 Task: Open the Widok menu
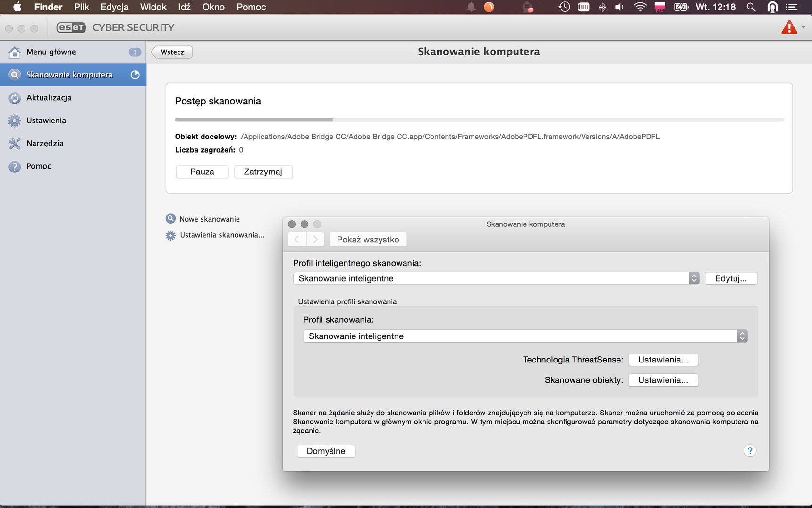[153, 7]
